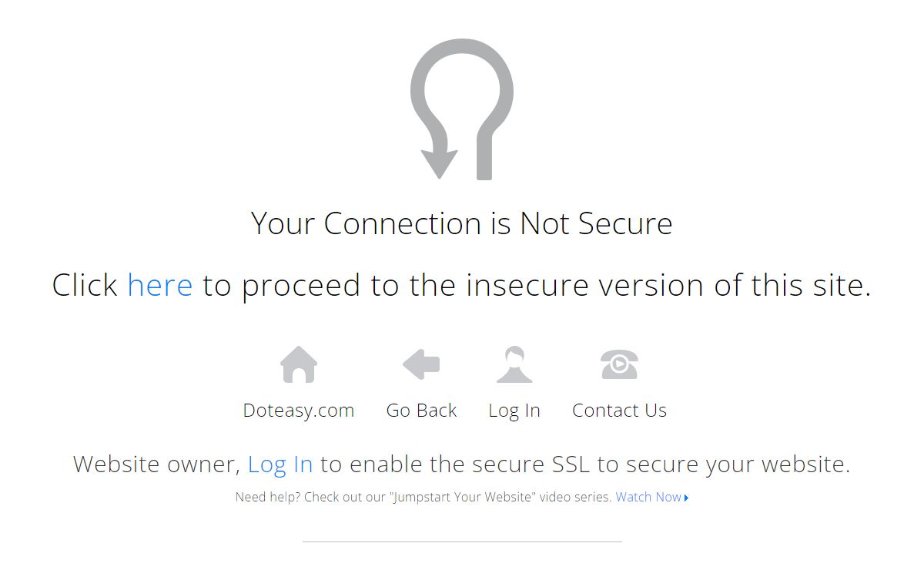This screenshot has height=570, width=924.
Task: Open the Doteasy.com text label
Action: tap(299, 411)
